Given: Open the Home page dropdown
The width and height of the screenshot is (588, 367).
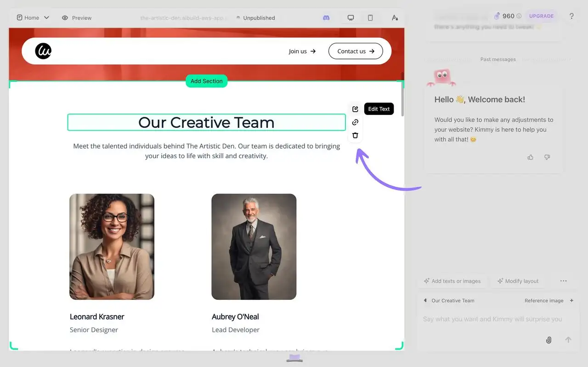Looking at the screenshot, I should (33, 18).
